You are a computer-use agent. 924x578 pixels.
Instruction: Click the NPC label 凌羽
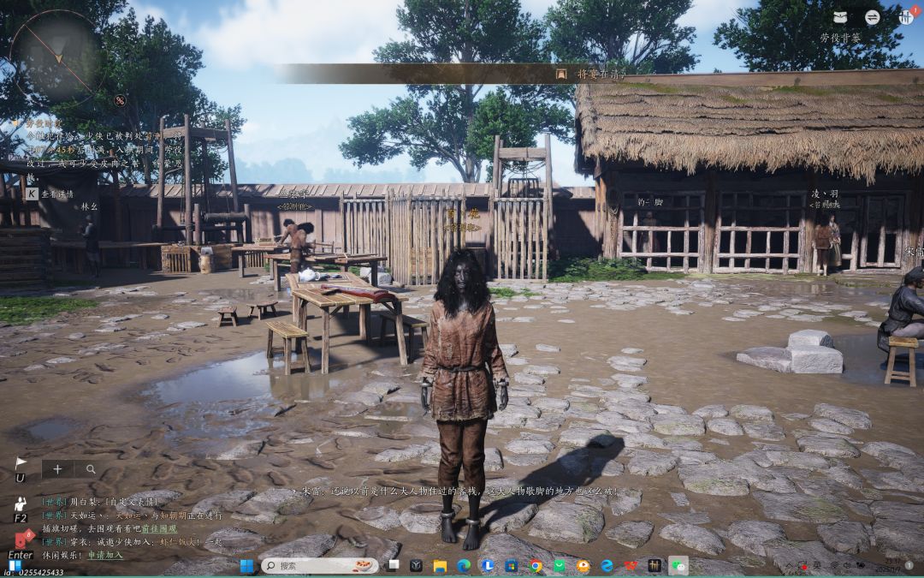(825, 194)
